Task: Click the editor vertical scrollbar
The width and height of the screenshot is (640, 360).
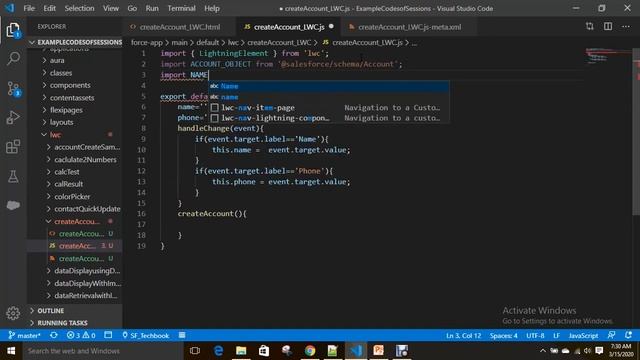Action: tap(636, 131)
